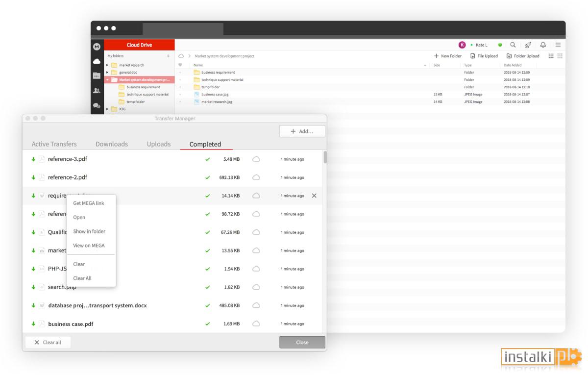Screen dimensions: 588x375
Task: Click the Add… button in Transfer Manager
Action: pyautogui.click(x=302, y=131)
